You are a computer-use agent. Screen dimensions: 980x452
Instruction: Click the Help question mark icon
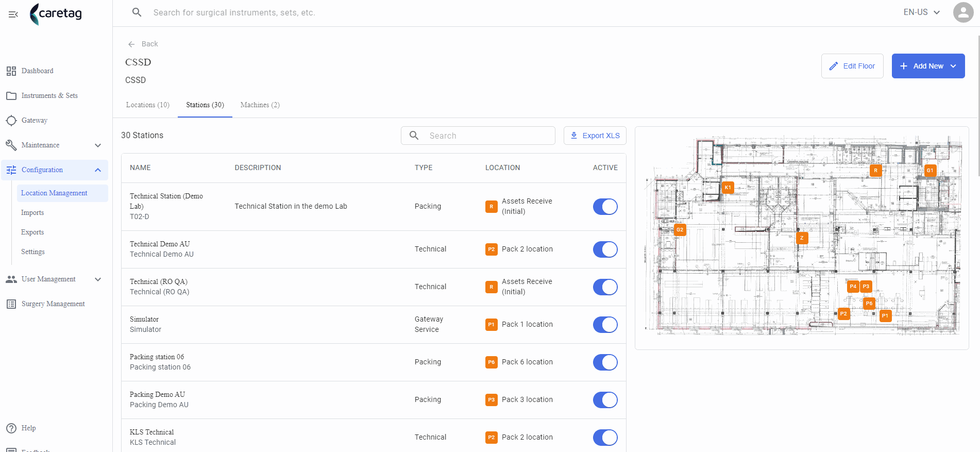point(11,428)
